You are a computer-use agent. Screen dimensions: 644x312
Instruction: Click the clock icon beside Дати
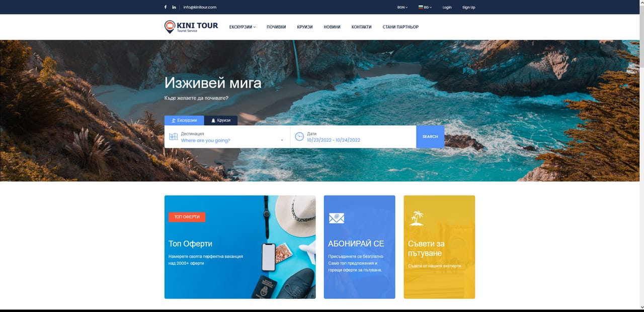pos(299,137)
